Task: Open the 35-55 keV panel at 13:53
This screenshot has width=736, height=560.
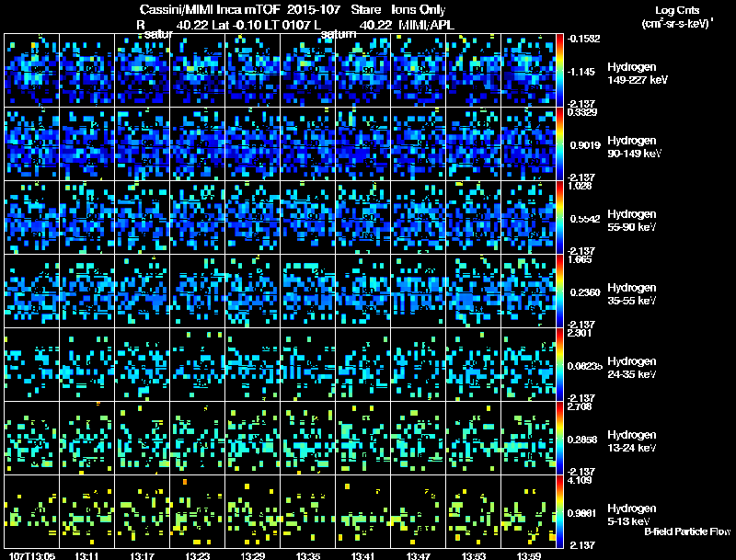Action: coord(474,291)
